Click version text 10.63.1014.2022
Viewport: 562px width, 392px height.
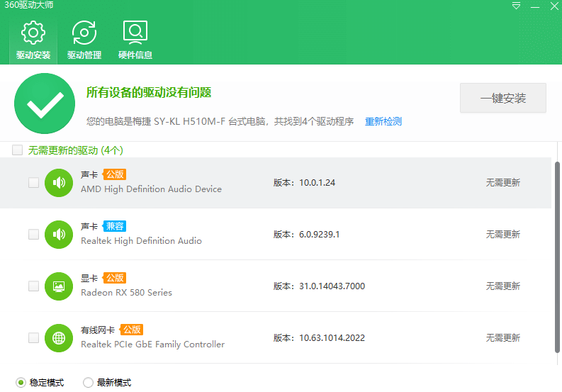pos(332,337)
